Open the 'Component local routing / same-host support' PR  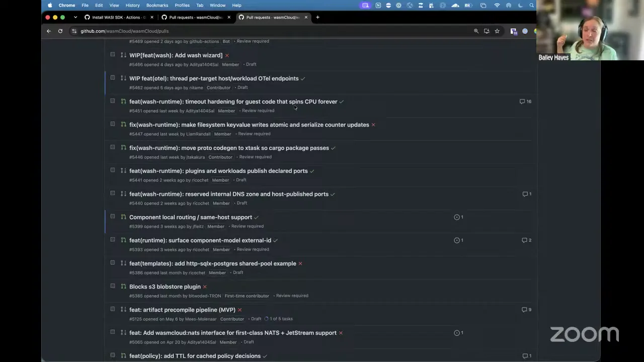click(191, 217)
